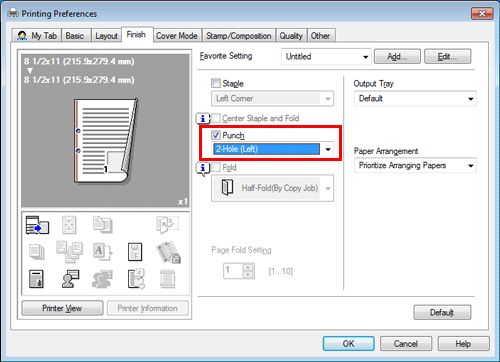This screenshot has height=362, width=500.
Task: Click the info icon beside Center Staple and Fold
Action: pos(202,119)
